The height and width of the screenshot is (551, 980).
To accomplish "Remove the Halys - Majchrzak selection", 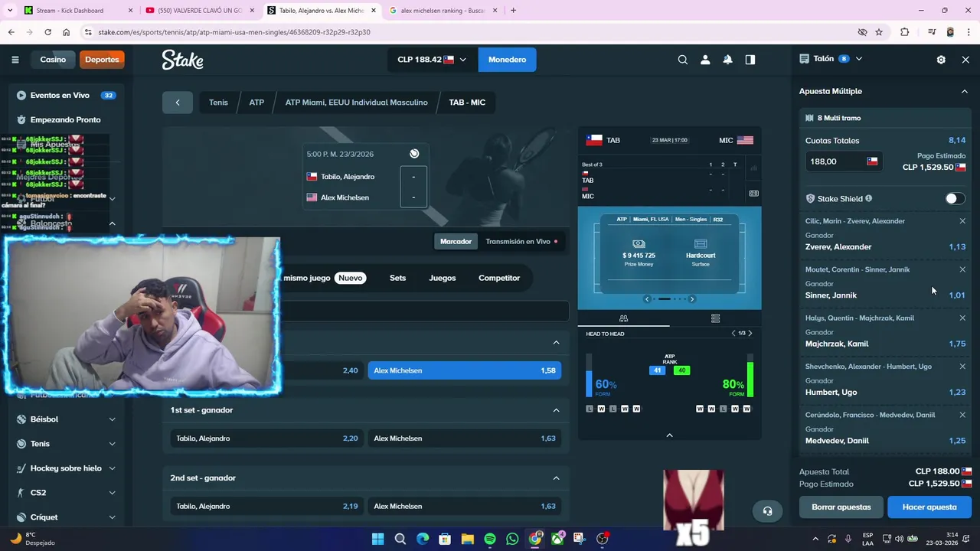I will [962, 318].
